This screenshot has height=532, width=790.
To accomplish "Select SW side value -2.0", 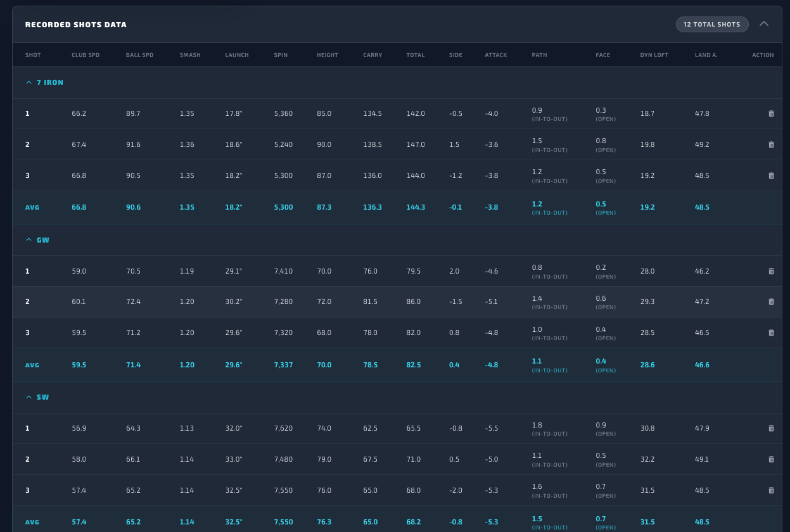I will click(456, 490).
